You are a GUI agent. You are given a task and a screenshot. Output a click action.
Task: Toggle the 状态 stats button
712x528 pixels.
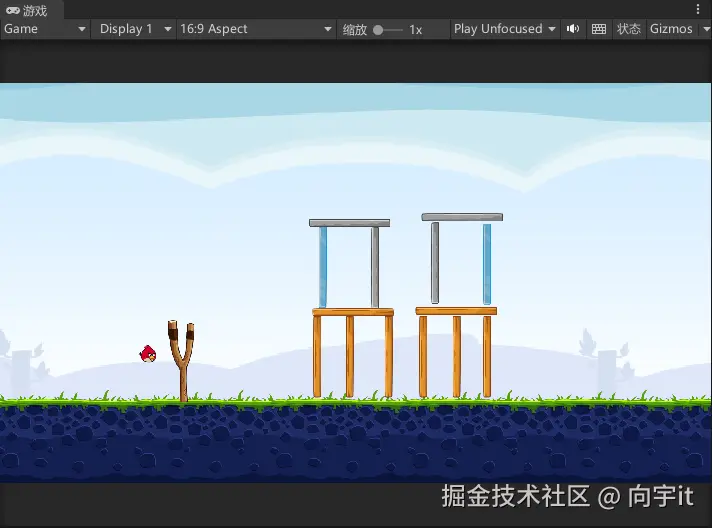click(629, 29)
